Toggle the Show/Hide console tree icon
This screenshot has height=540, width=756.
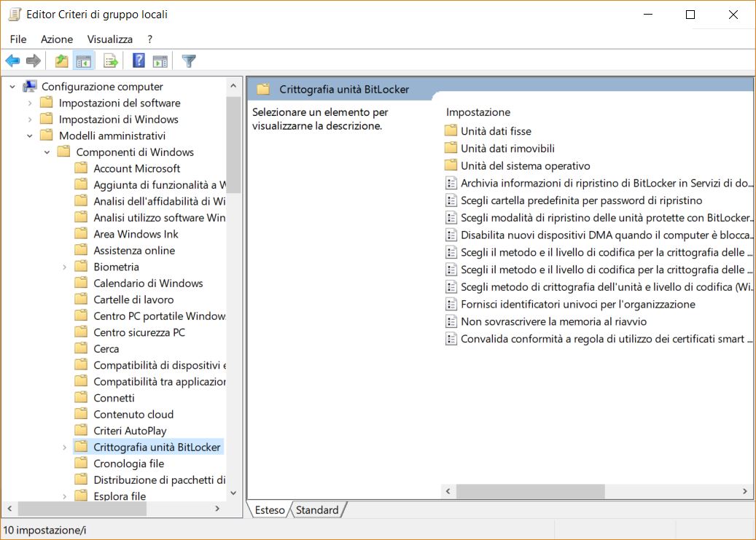[x=83, y=61]
